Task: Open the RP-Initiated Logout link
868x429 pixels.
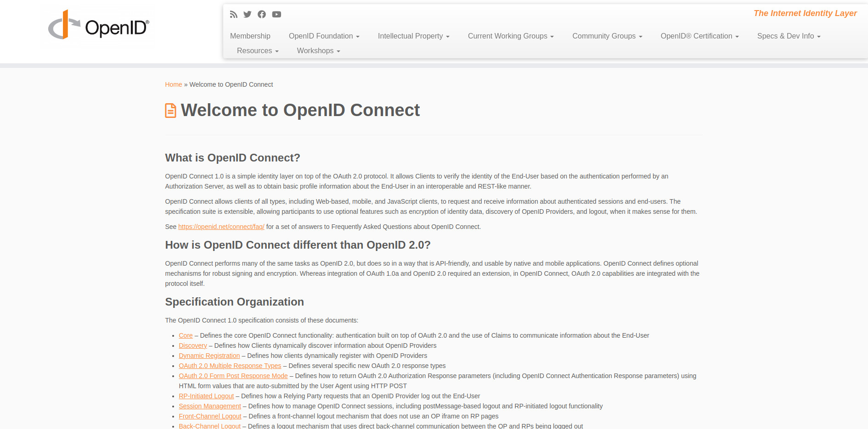Action: [206, 396]
